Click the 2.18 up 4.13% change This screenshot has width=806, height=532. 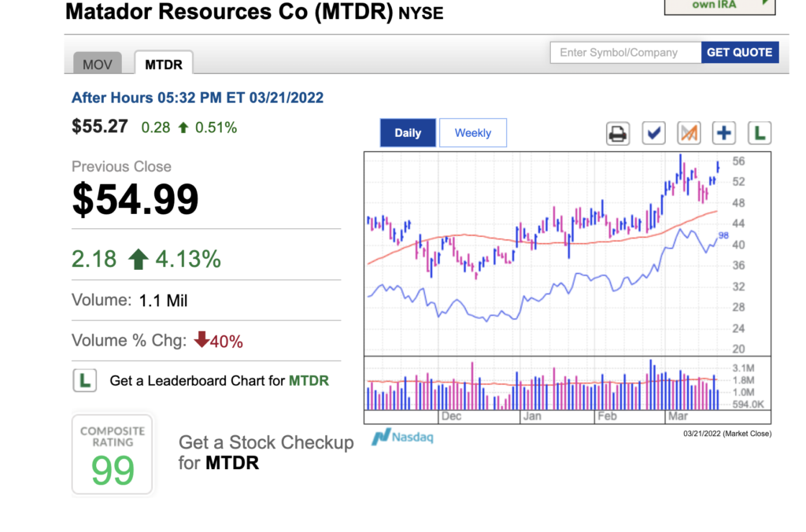point(146,259)
